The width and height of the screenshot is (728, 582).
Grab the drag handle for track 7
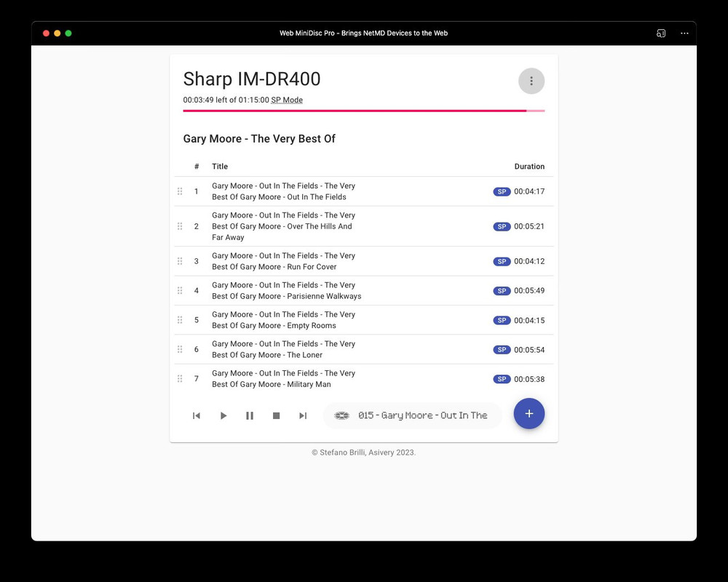click(x=180, y=379)
